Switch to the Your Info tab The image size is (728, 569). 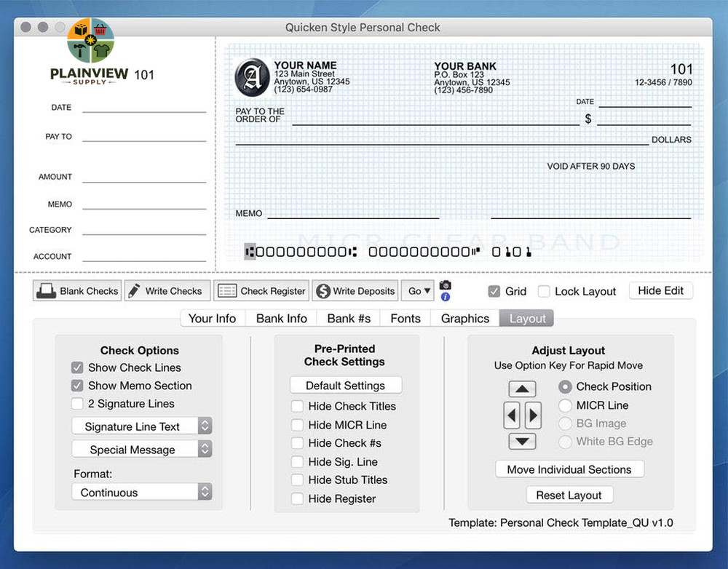(x=212, y=319)
